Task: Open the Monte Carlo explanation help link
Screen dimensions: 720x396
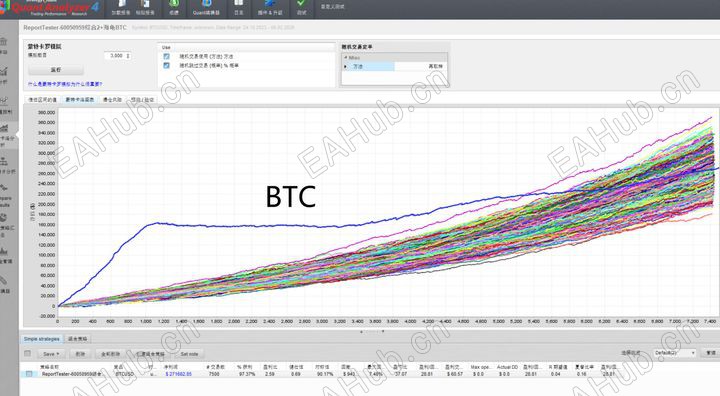Action: click(x=65, y=84)
